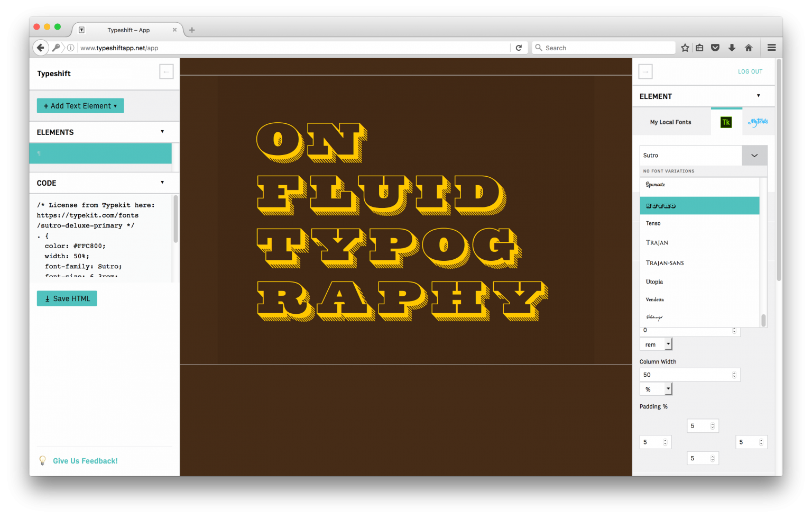The height and width of the screenshot is (518, 812).
Task: Open MyFonts using its script logo icon
Action: coord(758,122)
